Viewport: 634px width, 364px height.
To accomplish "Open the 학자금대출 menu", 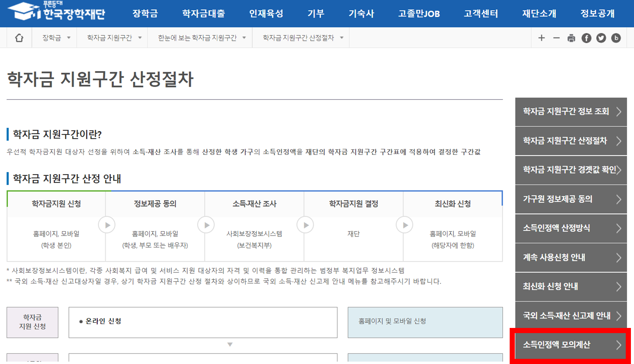I will click(x=204, y=13).
